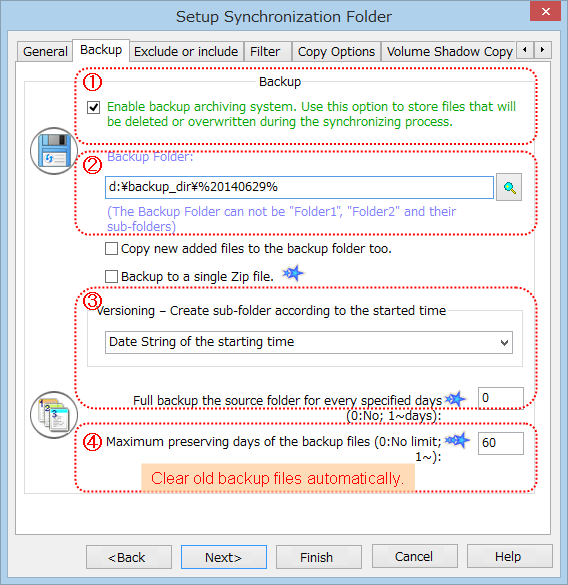568x585 pixels.
Task: Open Help for this dialog
Action: 509,556
